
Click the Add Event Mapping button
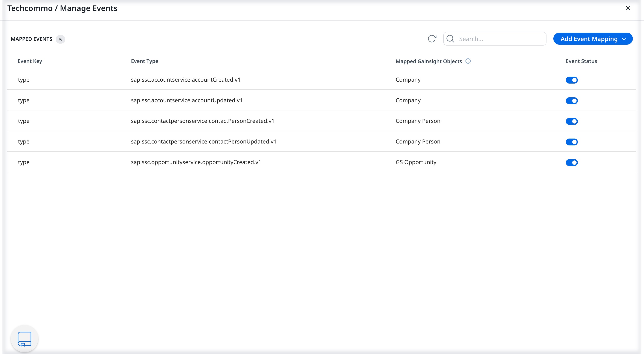tap(589, 39)
